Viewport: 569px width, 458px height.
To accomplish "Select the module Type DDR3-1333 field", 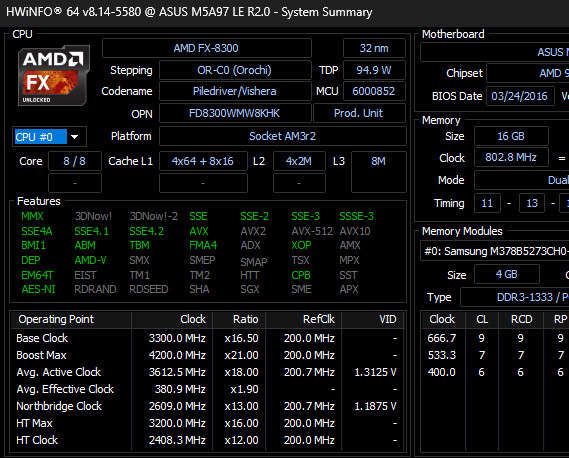I will (x=515, y=297).
